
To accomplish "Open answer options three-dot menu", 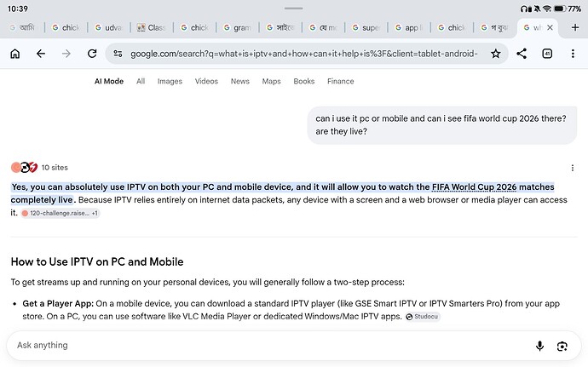I will pyautogui.click(x=573, y=168).
